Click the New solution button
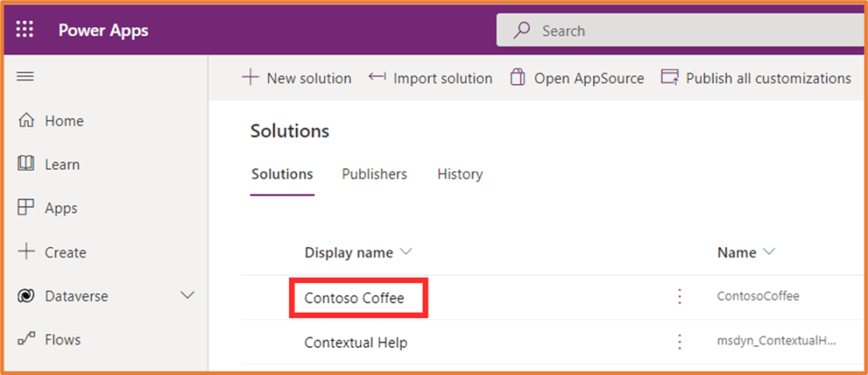The image size is (868, 375). pyautogui.click(x=297, y=78)
